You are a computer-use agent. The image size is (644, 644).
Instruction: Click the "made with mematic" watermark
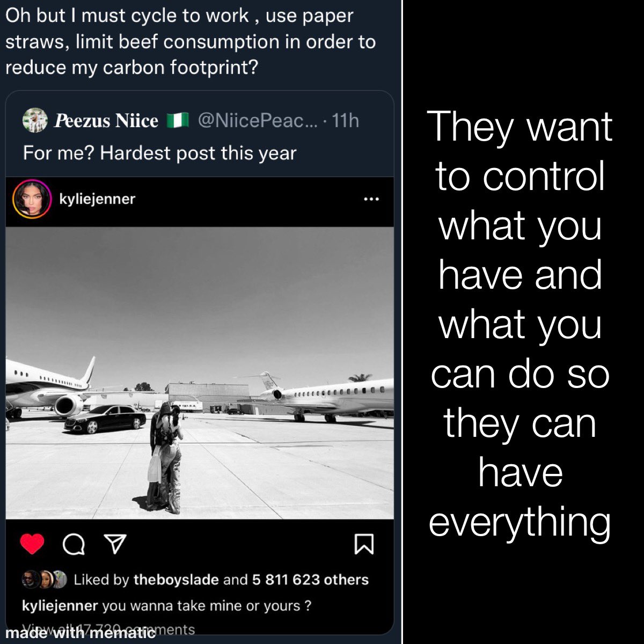[80, 633]
